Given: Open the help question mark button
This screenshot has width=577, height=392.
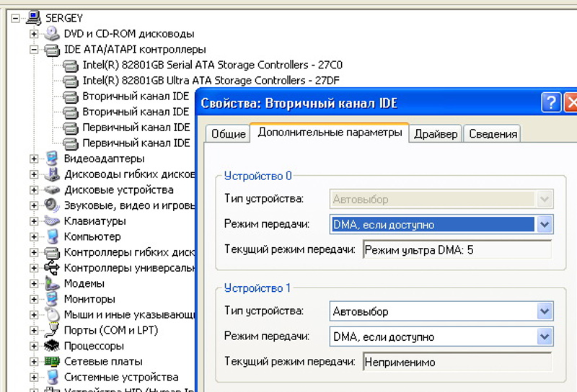Looking at the screenshot, I should [x=551, y=103].
